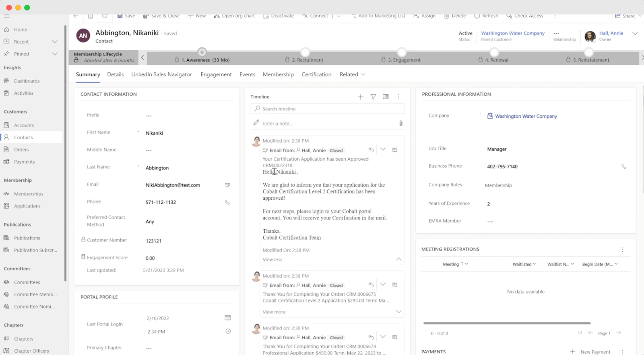Image resolution: width=644 pixels, height=355 pixels.
Task: Open timeline more commands menu
Action: pos(398,97)
